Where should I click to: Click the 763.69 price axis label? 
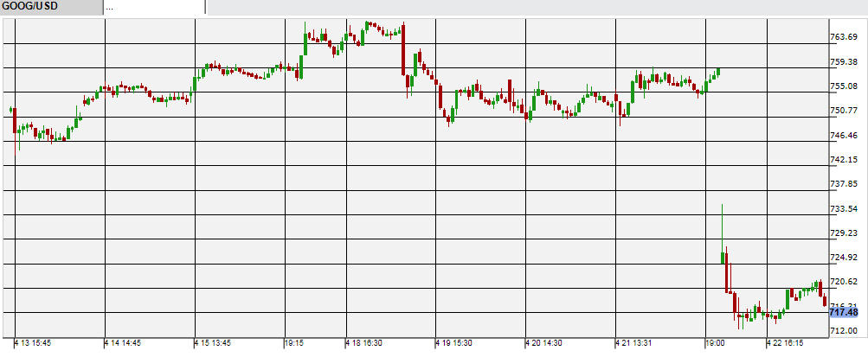tap(844, 37)
